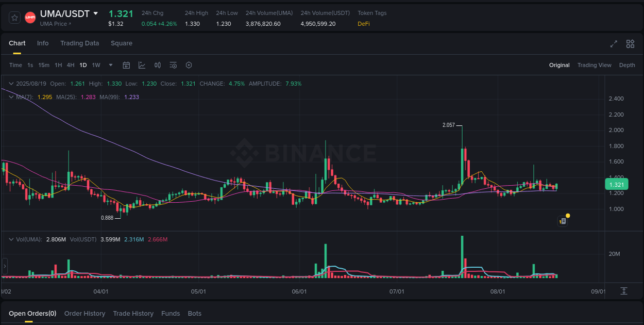Click the left chart scrollbar handle
Screen dimensions: 644x325
pos(4,266)
